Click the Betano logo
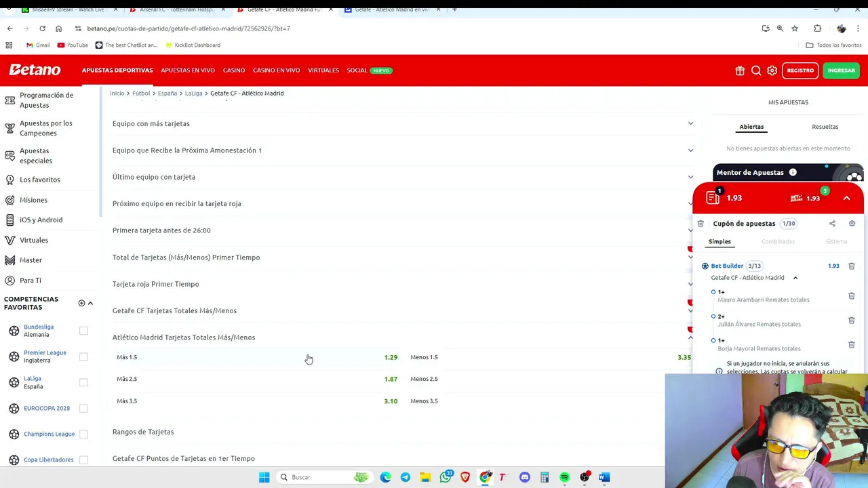This screenshot has height=488, width=868. tap(35, 70)
